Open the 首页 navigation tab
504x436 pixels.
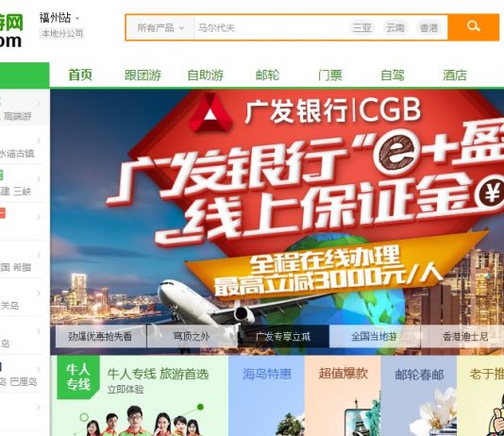pos(80,75)
